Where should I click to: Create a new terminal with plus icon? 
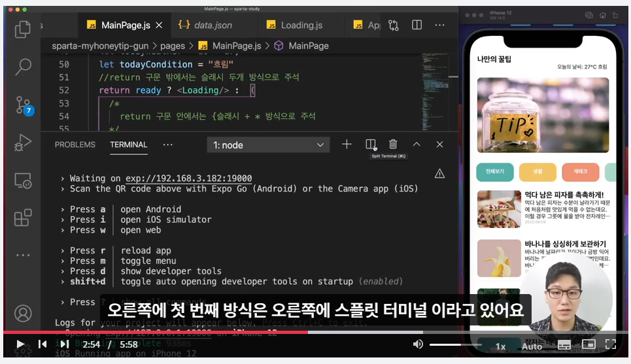(x=347, y=144)
